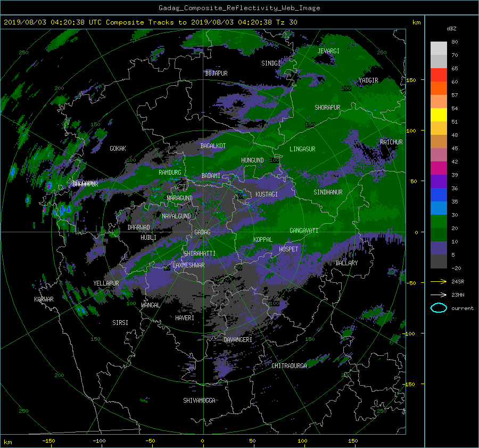The width and height of the screenshot is (479, 448).
Task: Click the HAVERI city label
Action: pyautogui.click(x=185, y=318)
